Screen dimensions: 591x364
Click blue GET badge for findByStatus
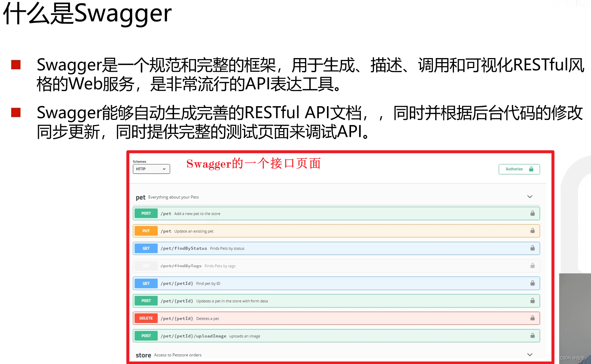(x=146, y=248)
